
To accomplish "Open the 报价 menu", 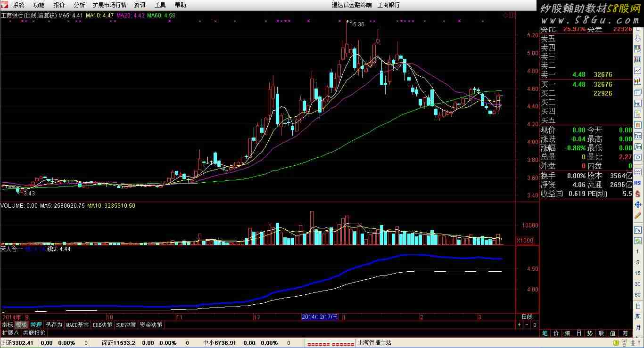I will point(59,5).
